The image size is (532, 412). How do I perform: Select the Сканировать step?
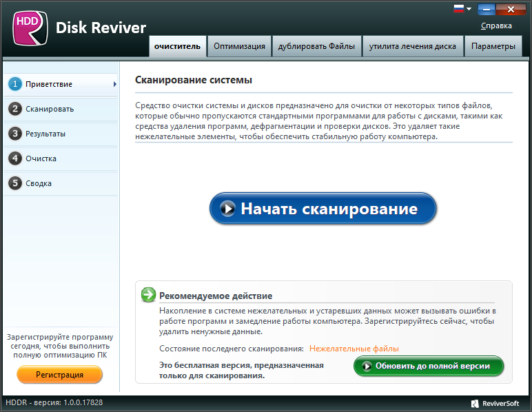pyautogui.click(x=61, y=109)
